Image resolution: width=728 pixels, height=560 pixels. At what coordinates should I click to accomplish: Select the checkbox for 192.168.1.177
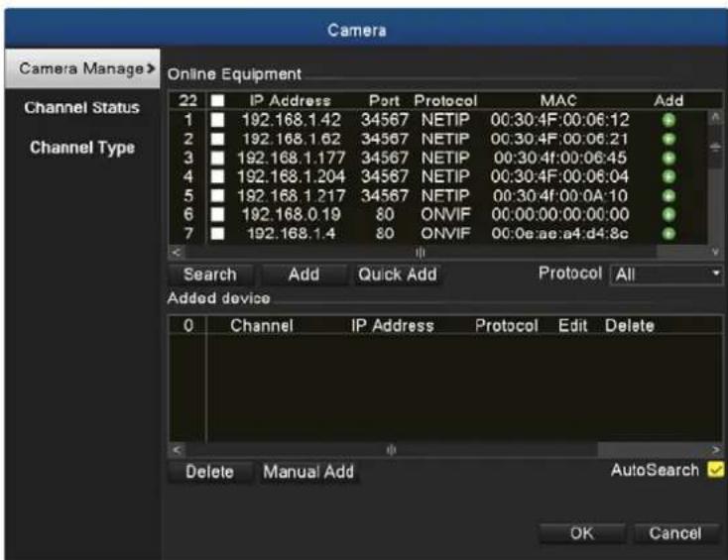(217, 158)
